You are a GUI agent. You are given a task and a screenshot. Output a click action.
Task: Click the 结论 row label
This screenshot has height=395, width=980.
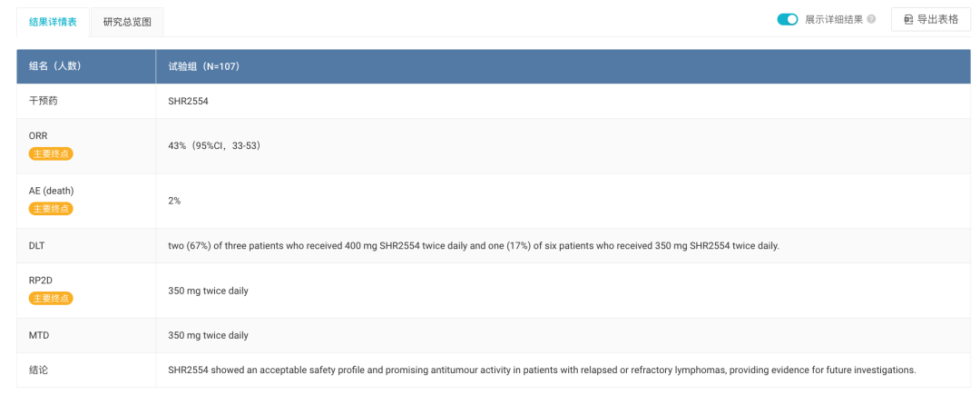[x=39, y=370]
